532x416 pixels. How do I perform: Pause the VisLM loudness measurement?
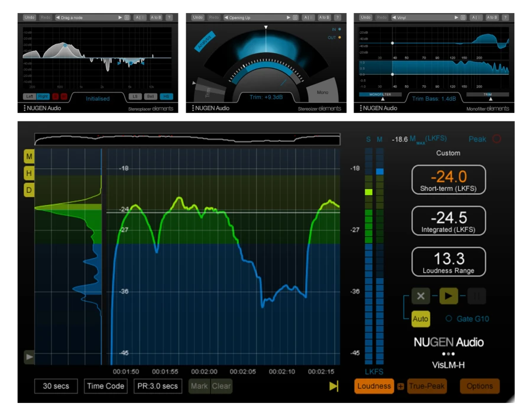(476, 296)
